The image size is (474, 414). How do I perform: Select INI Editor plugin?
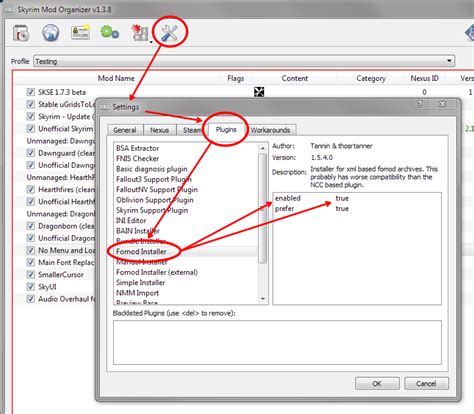pyautogui.click(x=131, y=221)
